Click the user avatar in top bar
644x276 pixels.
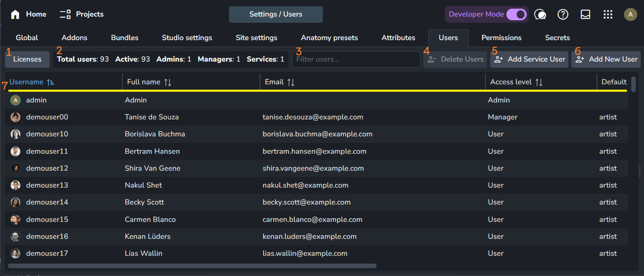click(630, 14)
